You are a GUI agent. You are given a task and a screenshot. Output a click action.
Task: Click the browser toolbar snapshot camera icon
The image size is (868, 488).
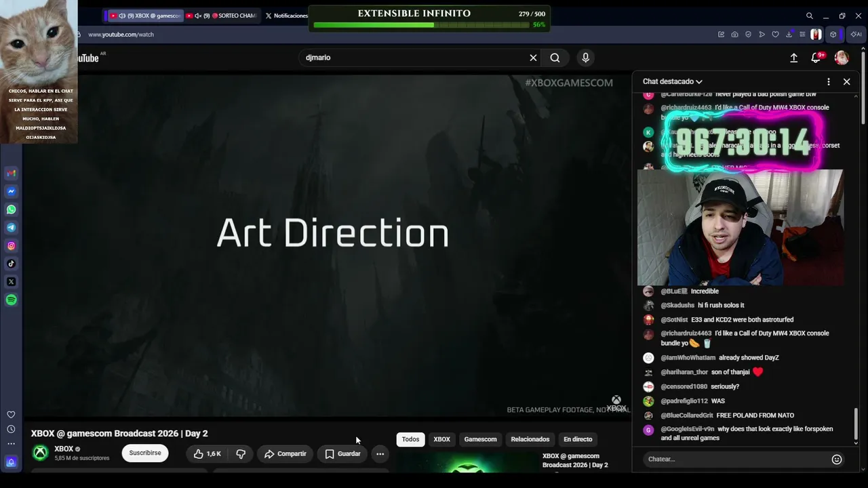click(734, 35)
